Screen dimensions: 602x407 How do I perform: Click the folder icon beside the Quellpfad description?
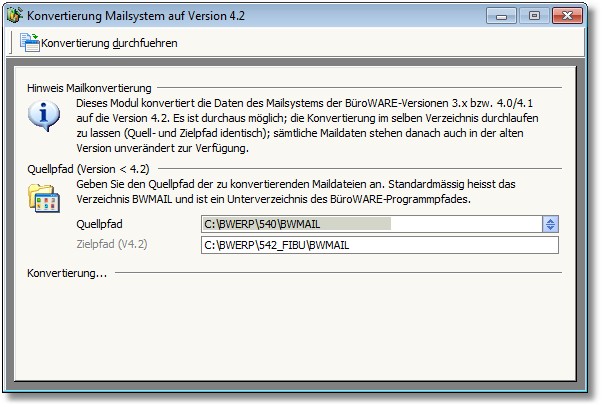(42, 196)
